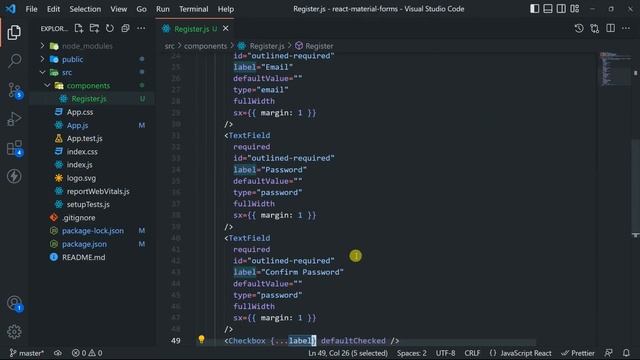Open App.css file
The image size is (640, 360).
pyautogui.click(x=80, y=112)
